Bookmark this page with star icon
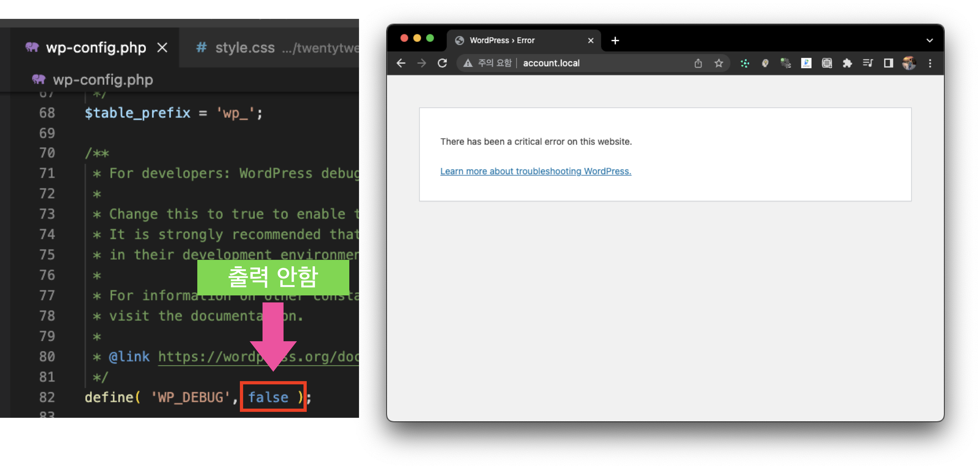Viewport: 980px width, 469px height. tap(718, 63)
